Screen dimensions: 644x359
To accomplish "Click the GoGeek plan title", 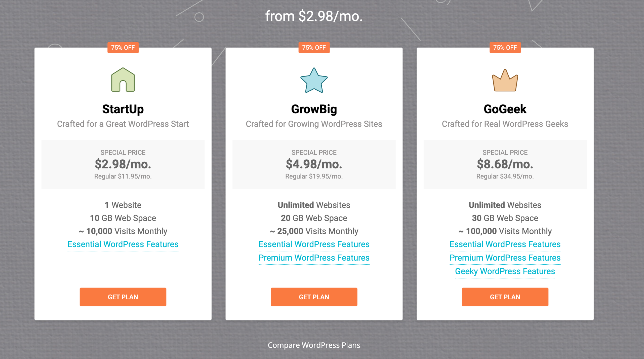I will point(505,109).
